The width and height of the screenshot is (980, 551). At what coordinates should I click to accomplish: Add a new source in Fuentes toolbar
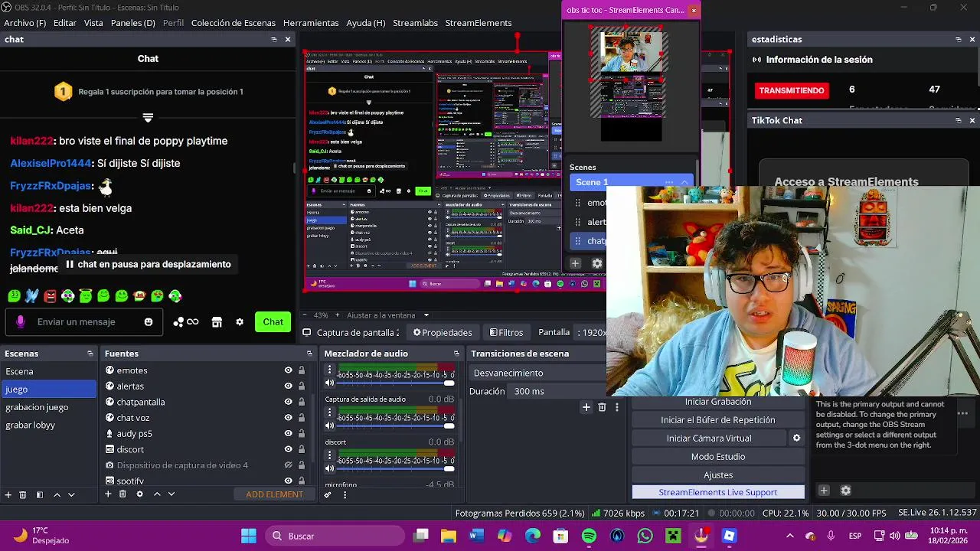[108, 494]
